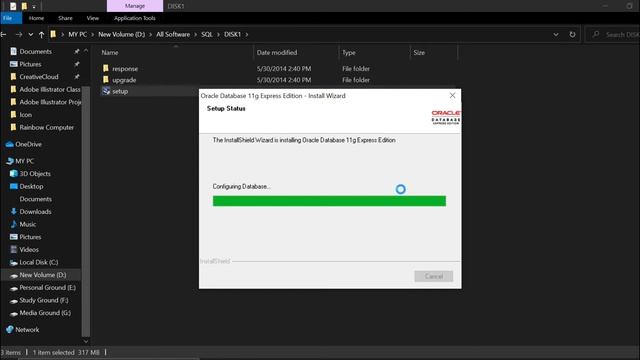Open the Home ribbon tab
Screen dimensions: 640x360
point(36,18)
